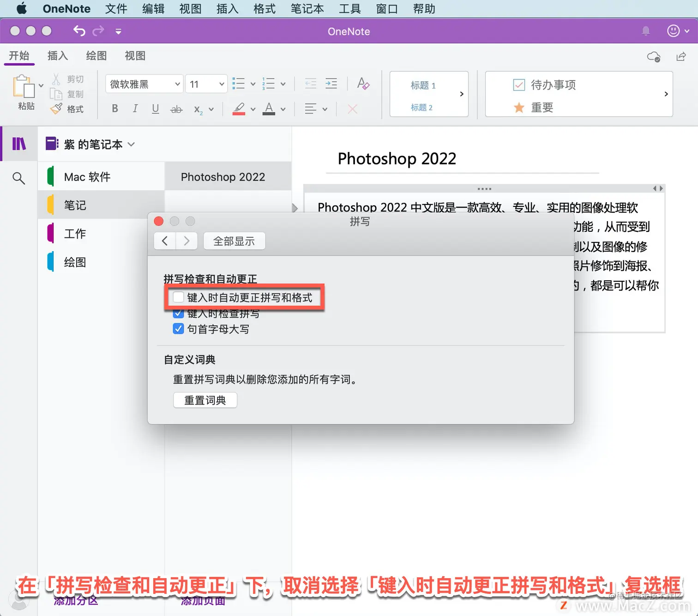Open the OneNote application menu

click(x=66, y=9)
